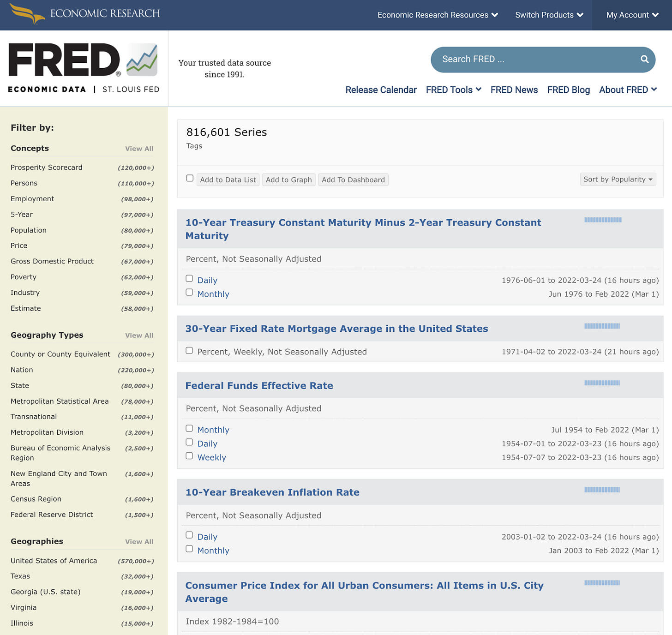Open 30-Year Fixed Rate Mortgage Average link
The height and width of the screenshot is (635, 672).
tap(337, 329)
